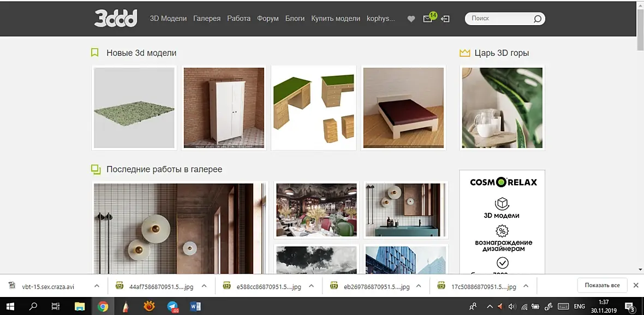This screenshot has width=644, height=315.
Task: Open the green-top desks model thumbnail
Action: (x=314, y=108)
